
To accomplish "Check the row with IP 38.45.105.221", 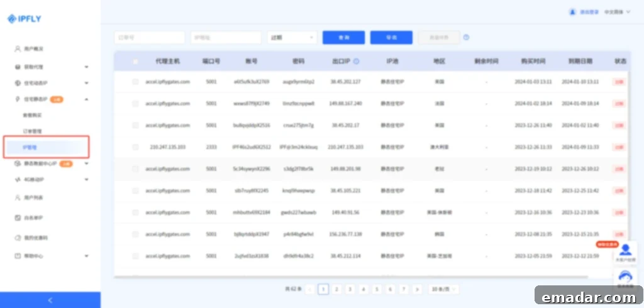I will [135, 190].
